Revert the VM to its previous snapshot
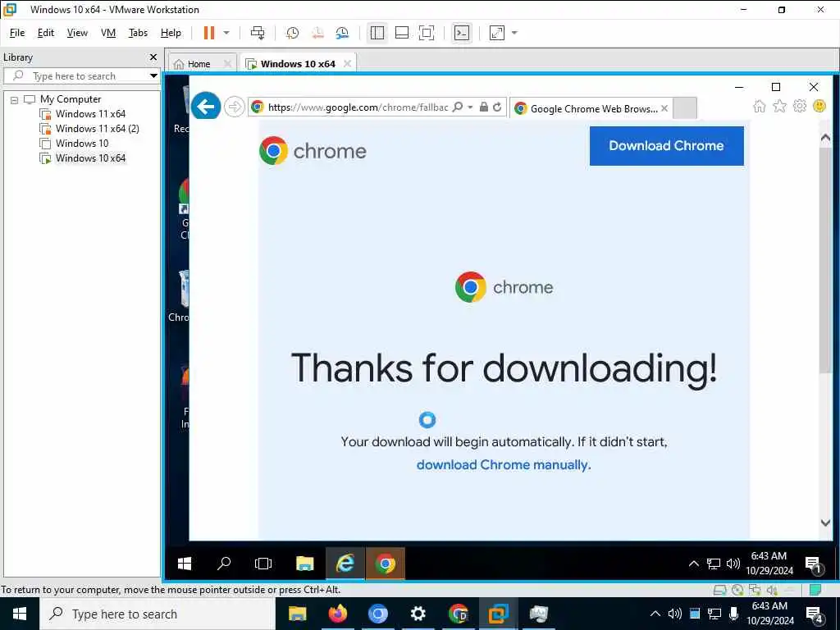This screenshot has width=840, height=630. point(317,33)
